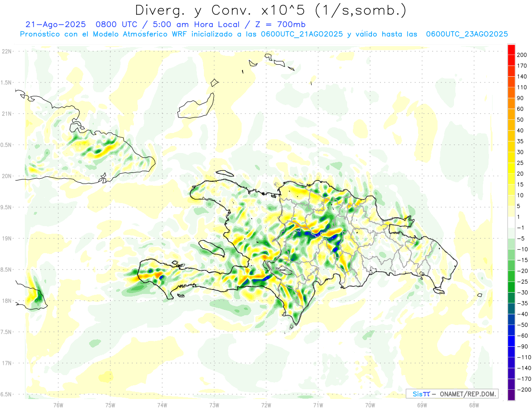Click the color scale value "50"
This screenshot has height=411, width=532.
521,120
